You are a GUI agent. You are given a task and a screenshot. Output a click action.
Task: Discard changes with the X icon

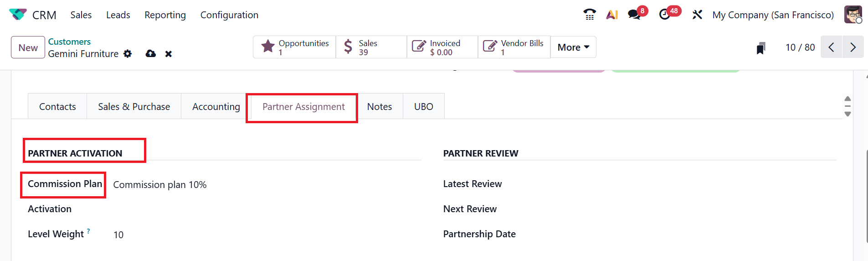click(x=169, y=54)
